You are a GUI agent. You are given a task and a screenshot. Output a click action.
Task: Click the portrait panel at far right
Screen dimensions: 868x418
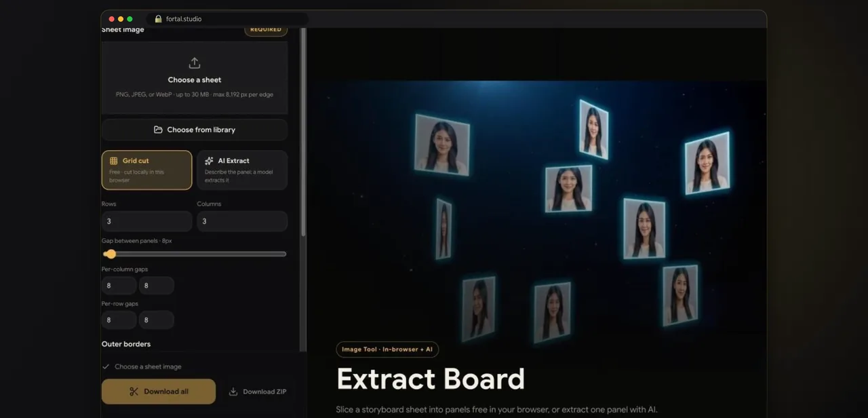(707, 164)
